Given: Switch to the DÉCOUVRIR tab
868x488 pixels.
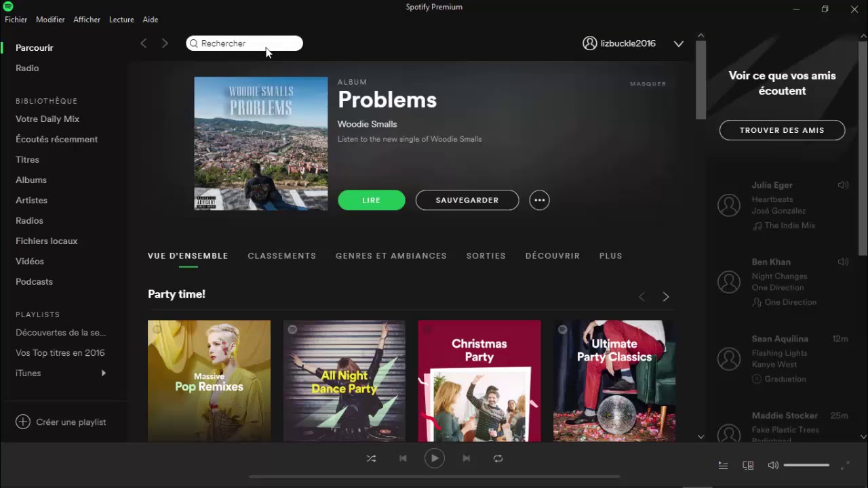Looking at the screenshot, I should point(553,256).
